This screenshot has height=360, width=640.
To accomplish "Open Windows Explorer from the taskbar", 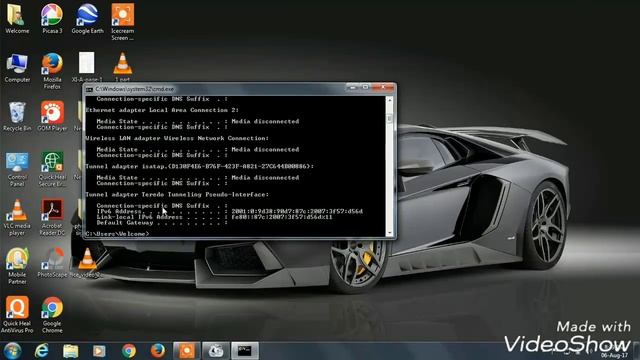I will pos(71,351).
